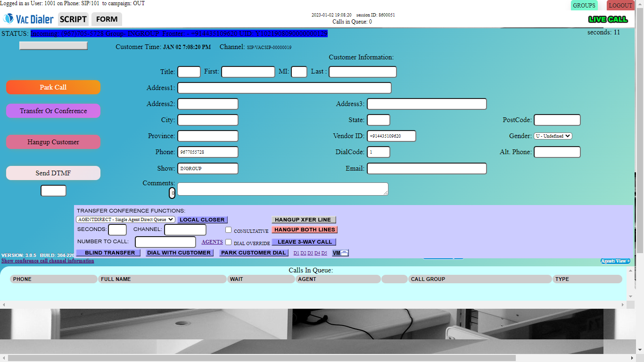Open the AGENTS link
The width and height of the screenshot is (644, 362).
[x=212, y=242]
